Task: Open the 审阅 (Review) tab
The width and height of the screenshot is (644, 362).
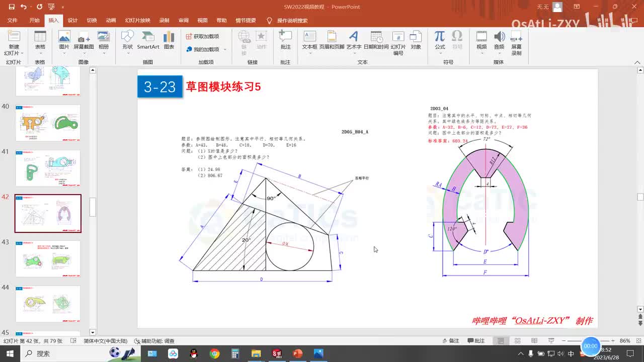Action: (x=184, y=21)
